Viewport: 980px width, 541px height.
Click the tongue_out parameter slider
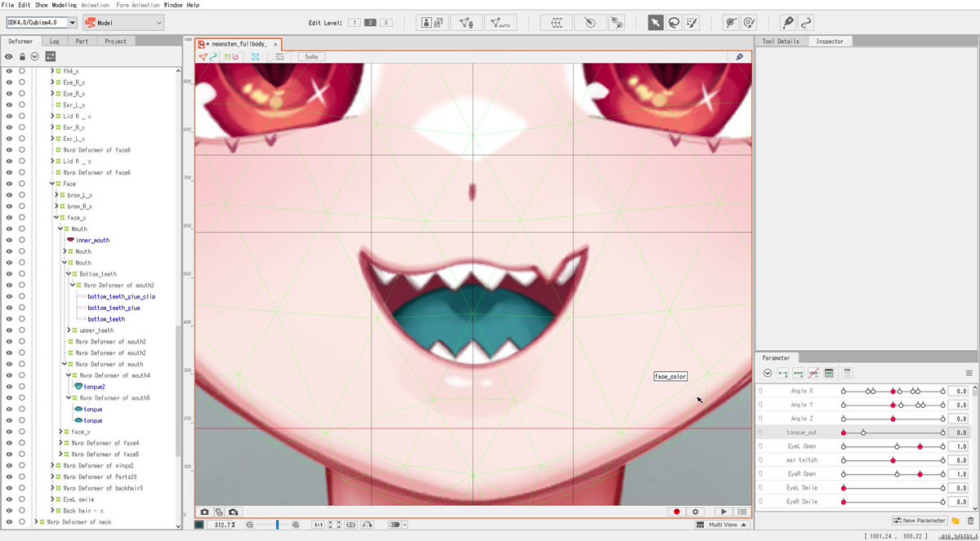coord(893,432)
